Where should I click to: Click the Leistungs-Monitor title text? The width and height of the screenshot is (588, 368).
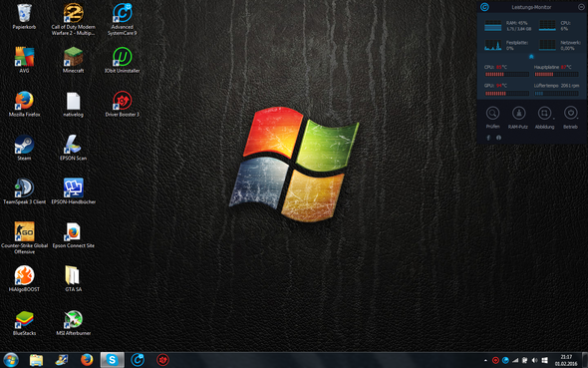[x=531, y=7]
